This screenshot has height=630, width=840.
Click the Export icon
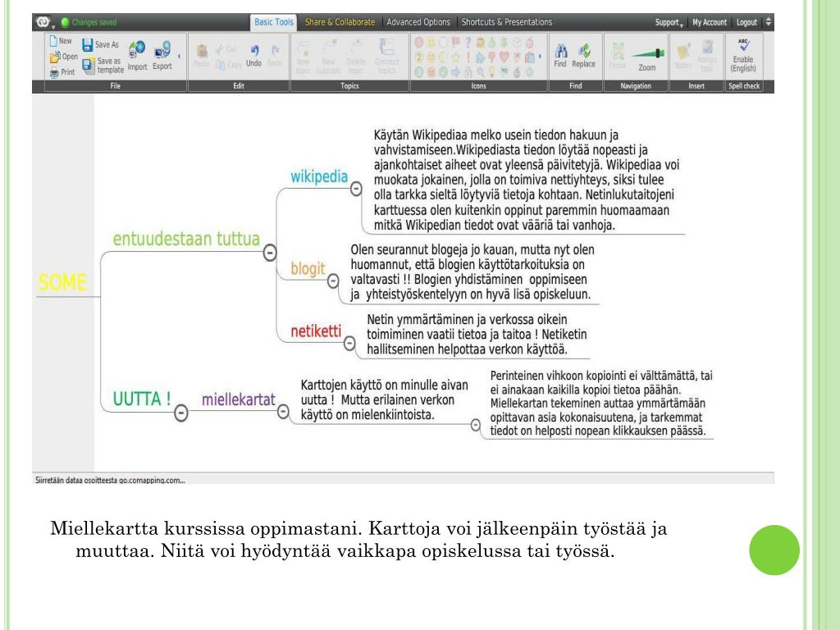coord(162,50)
